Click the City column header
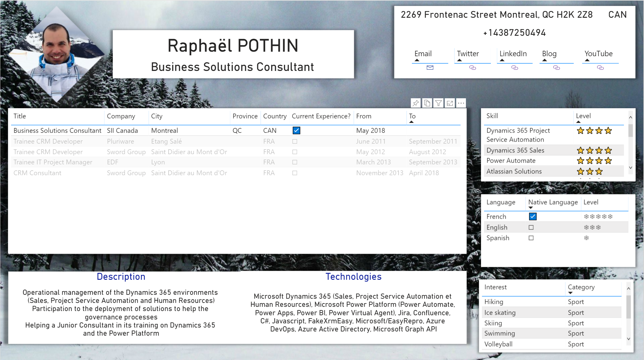Viewport: 644px width, 360px height. 157,116
